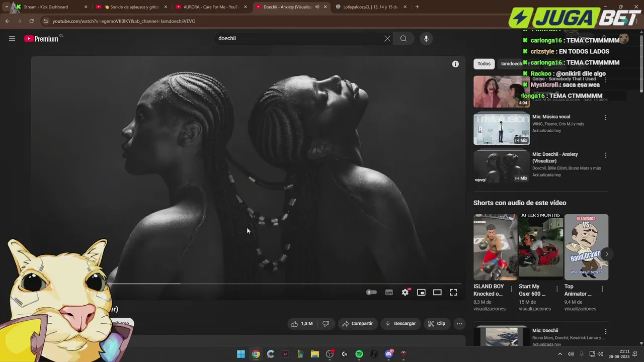
Task: Open options for ISLAND BOY short
Action: click(x=512, y=289)
